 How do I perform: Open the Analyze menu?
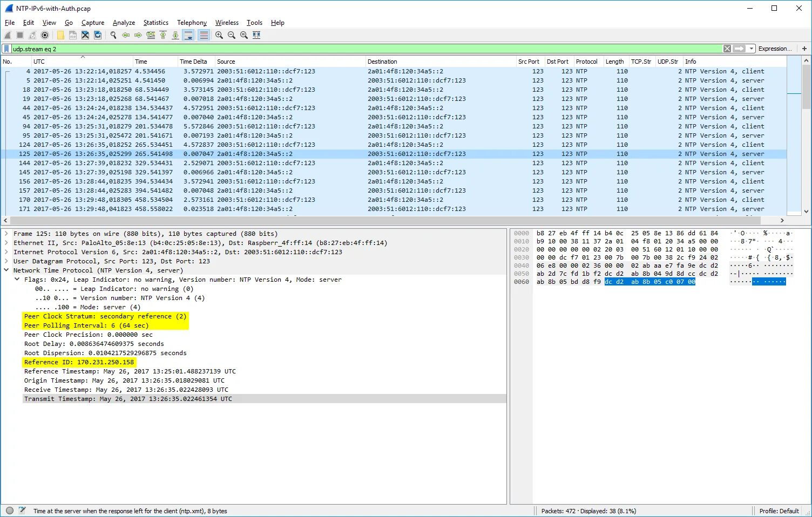coord(124,23)
